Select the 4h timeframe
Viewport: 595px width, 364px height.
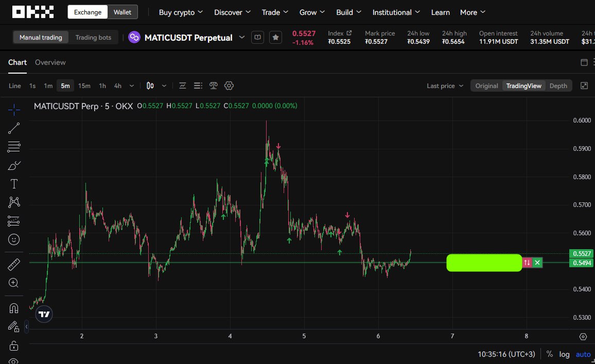point(118,86)
